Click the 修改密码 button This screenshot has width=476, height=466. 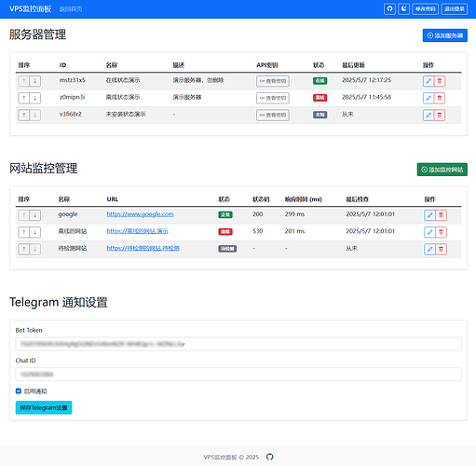[x=425, y=9]
